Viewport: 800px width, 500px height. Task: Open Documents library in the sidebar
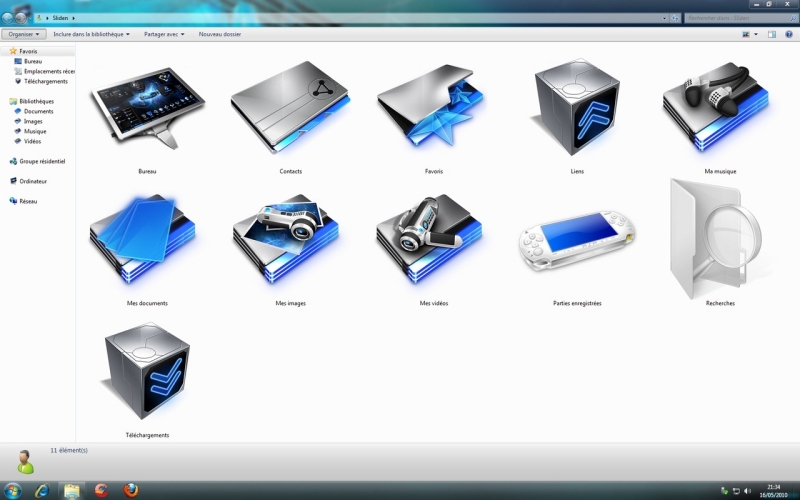38,111
